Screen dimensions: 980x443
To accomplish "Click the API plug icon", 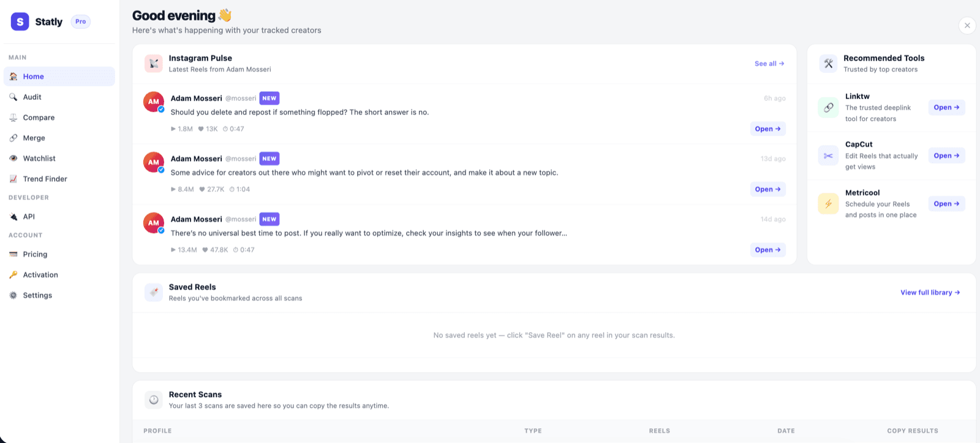I will pos(13,217).
